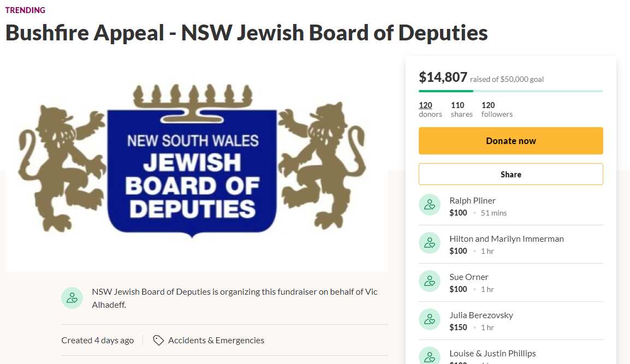Viewport: 630px width, 364px height.
Task: Select the campaign title Bushfire Appeal heading
Action: coord(246,33)
